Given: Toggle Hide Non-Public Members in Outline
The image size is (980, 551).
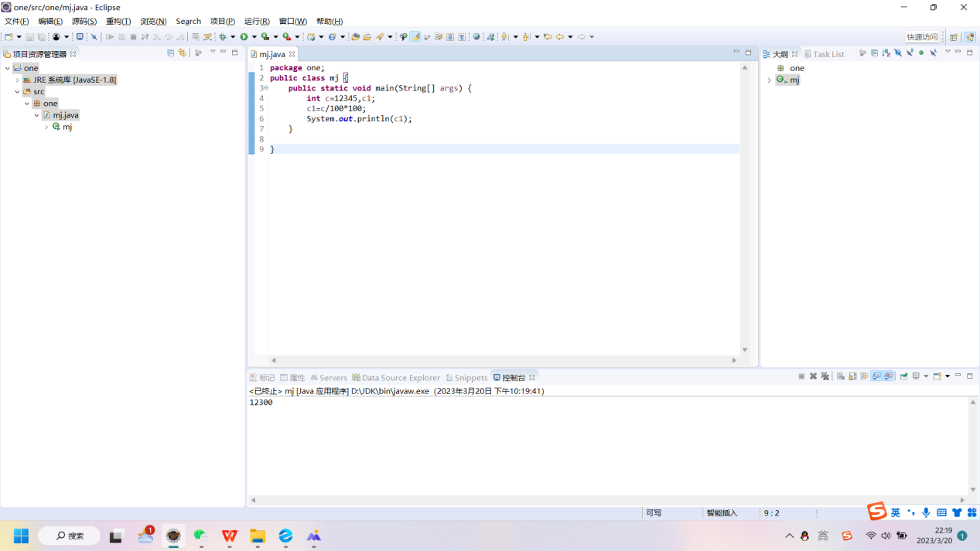Looking at the screenshot, I should tap(921, 53).
